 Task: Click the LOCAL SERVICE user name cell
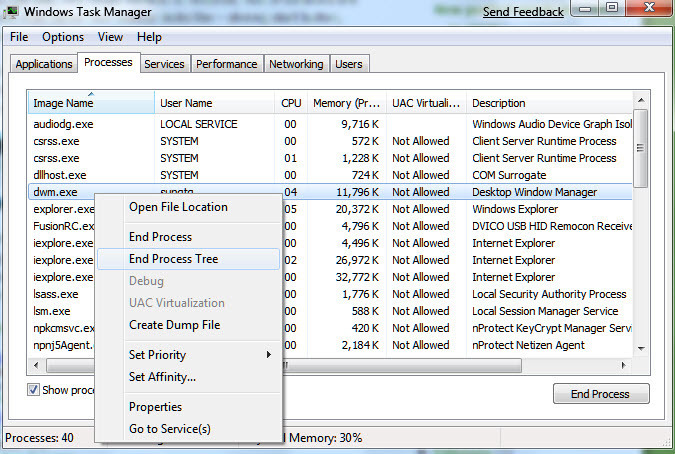coord(198,124)
